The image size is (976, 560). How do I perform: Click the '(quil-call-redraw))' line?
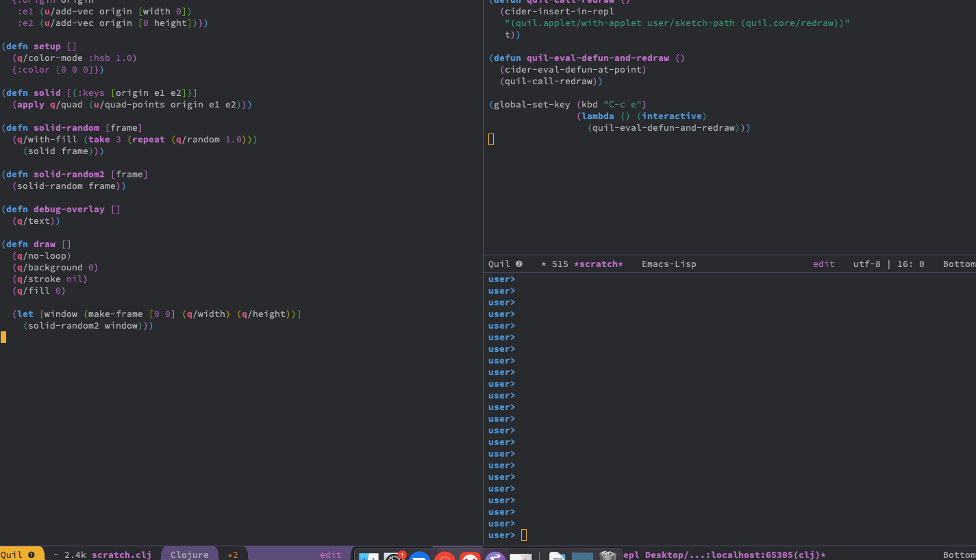click(x=551, y=81)
